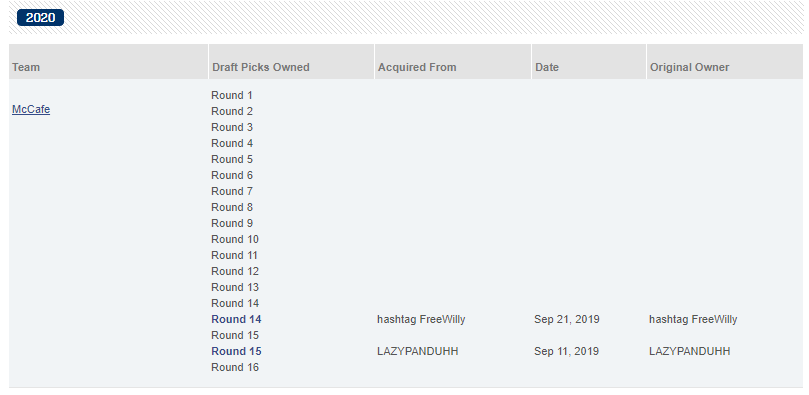Select the Round 7 draft pick

(232, 191)
